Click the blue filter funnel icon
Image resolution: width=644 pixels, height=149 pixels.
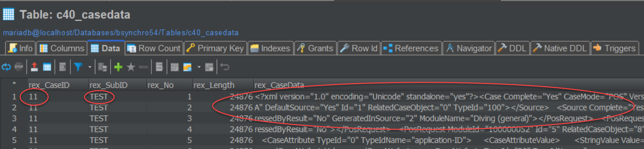click(78, 67)
